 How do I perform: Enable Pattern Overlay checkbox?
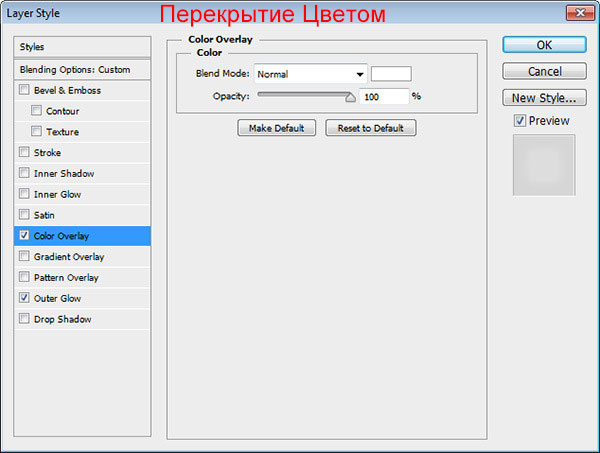tap(24, 277)
